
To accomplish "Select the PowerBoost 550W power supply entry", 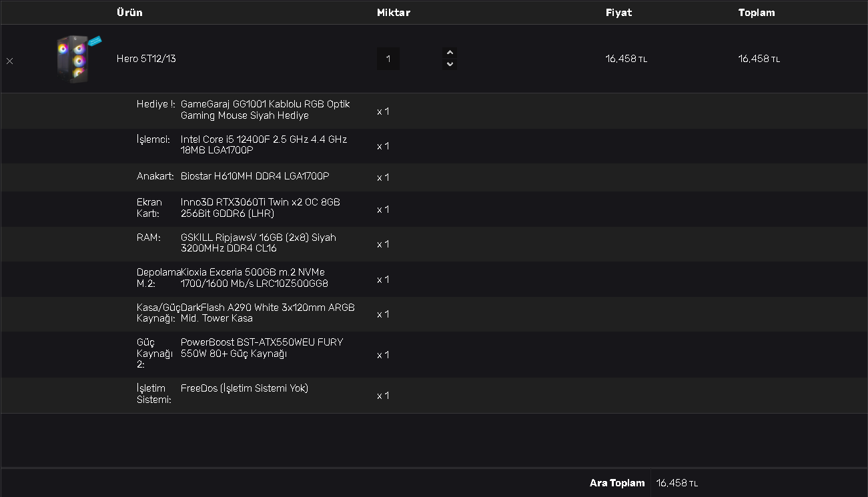I will coord(262,348).
